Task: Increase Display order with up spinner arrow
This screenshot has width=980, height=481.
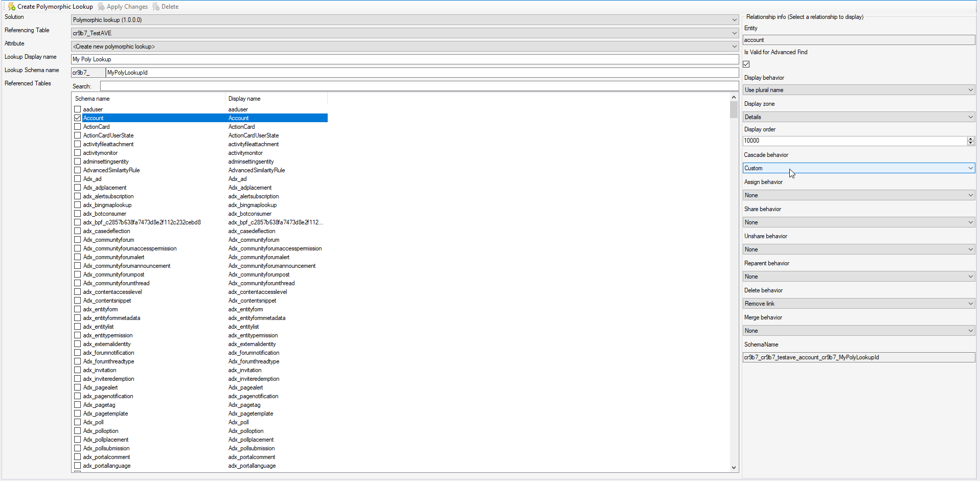Action: [970, 139]
